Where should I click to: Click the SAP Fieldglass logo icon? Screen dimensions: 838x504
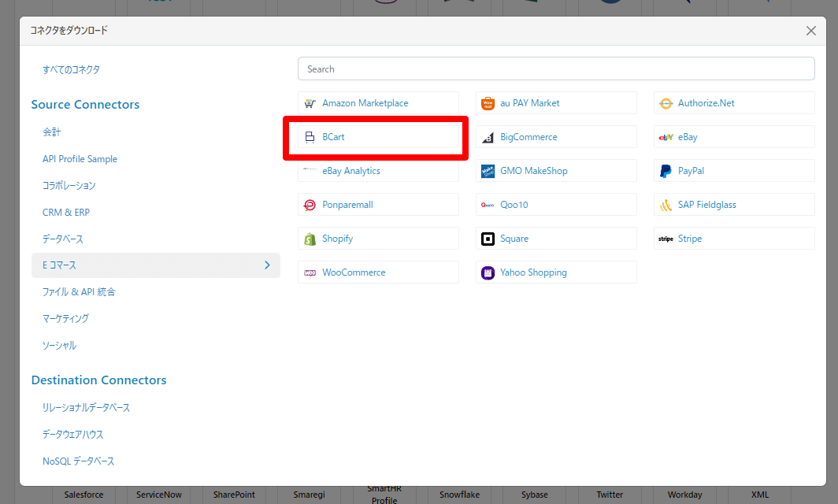[666, 205]
